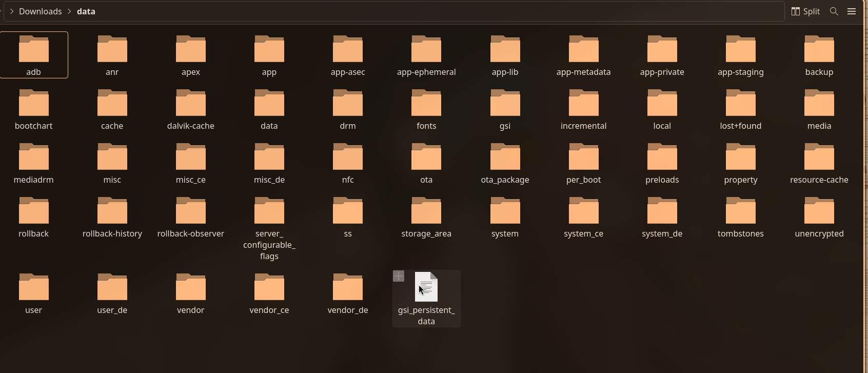This screenshot has height=373, width=868.
Task: Navigate to Downloads in breadcrumb
Action: [41, 11]
